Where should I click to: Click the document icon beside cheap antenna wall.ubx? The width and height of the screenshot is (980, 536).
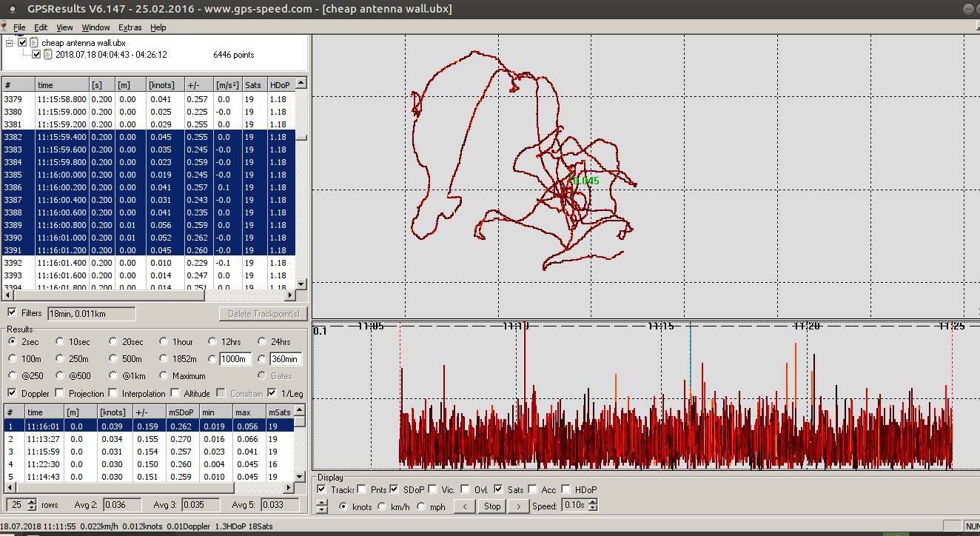(34, 43)
